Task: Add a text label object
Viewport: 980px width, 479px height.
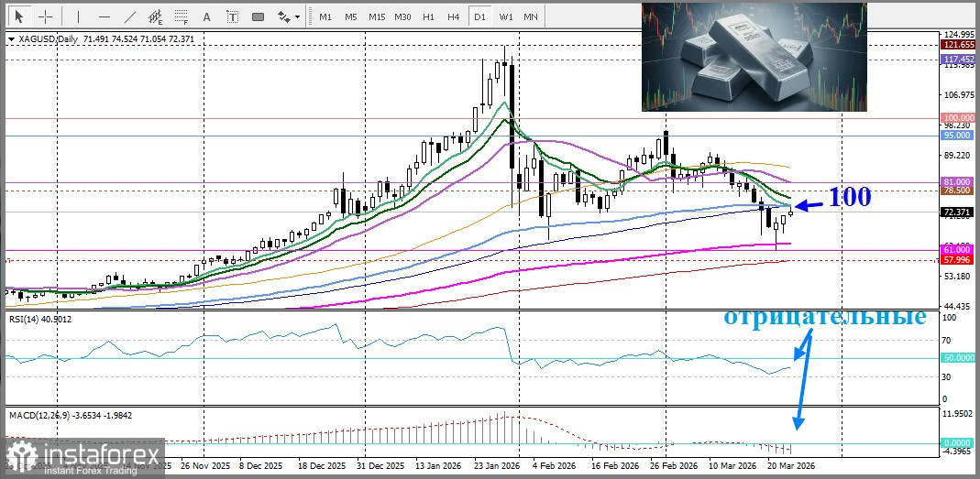Action: [232, 16]
